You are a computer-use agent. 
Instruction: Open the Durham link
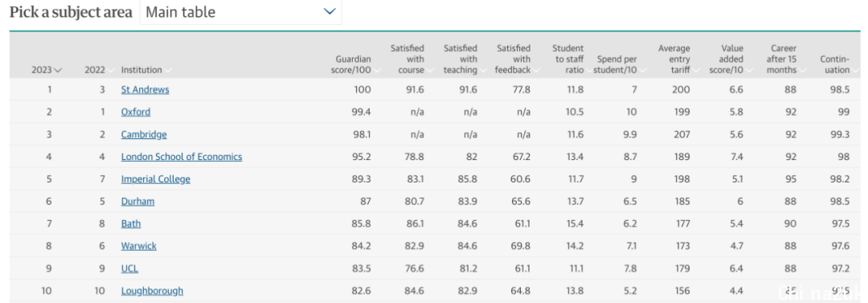pos(138,201)
